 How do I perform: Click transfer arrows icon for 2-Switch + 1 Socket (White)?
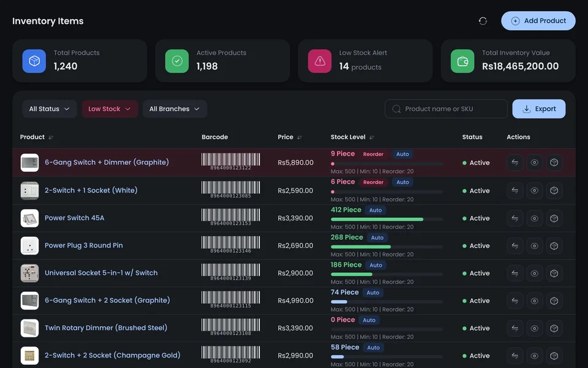[x=515, y=191]
